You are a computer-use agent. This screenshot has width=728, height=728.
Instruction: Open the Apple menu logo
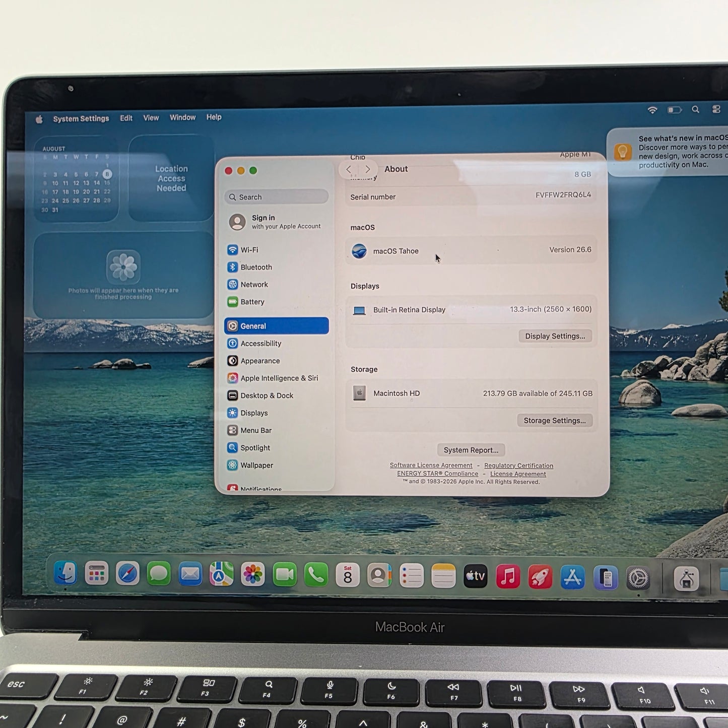[39, 119]
